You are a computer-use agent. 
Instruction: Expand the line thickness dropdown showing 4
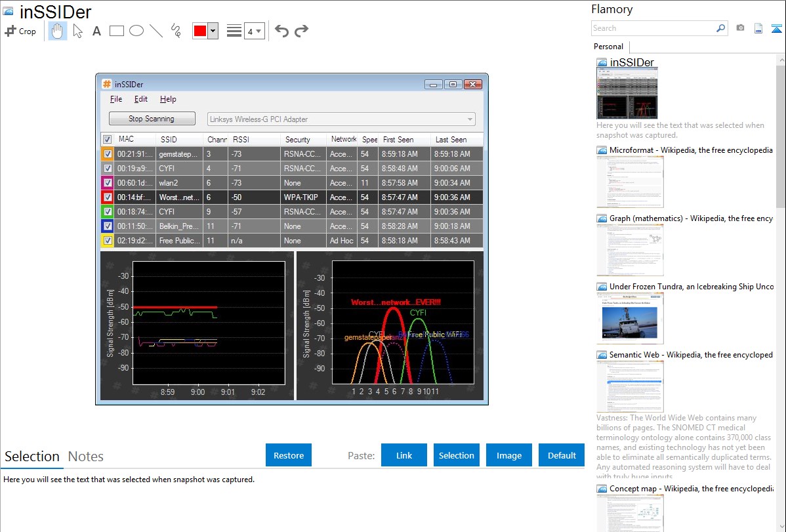[x=255, y=31]
